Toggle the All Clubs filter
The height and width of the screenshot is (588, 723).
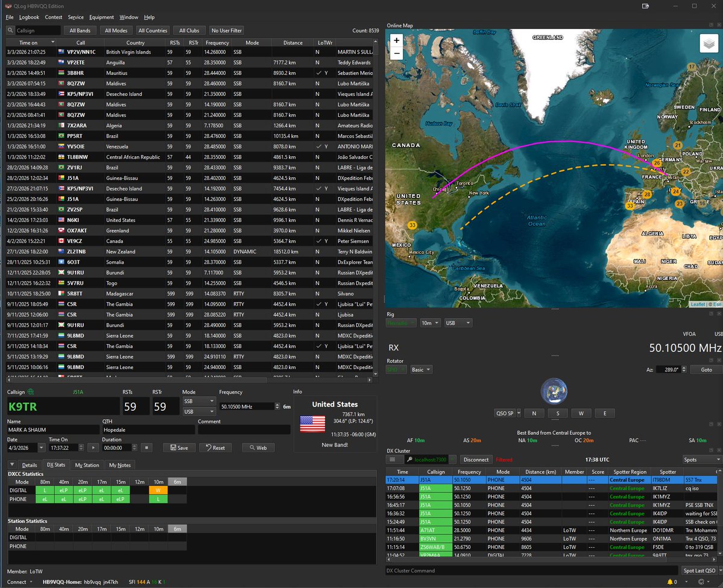(189, 30)
